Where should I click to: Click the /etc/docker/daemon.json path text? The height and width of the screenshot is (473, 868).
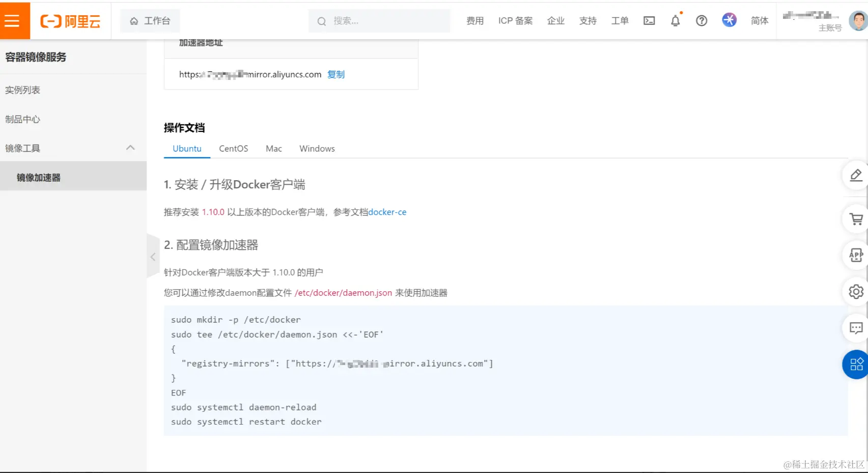click(343, 293)
